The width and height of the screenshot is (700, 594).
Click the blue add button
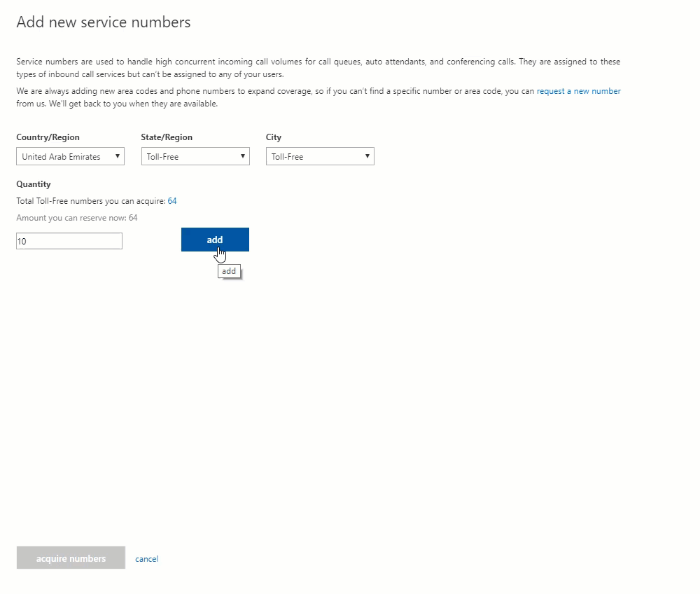[215, 240]
